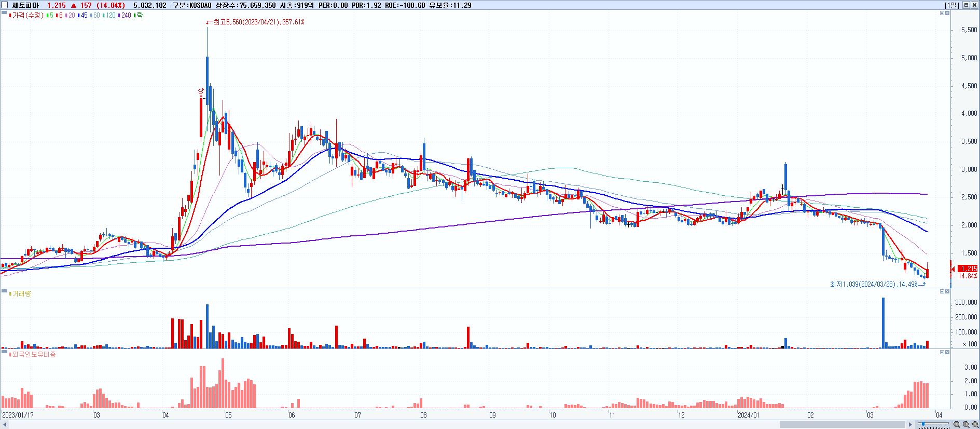Adjust the chart zoom slider handle
This screenshot has height=429, width=980.
point(923,424)
